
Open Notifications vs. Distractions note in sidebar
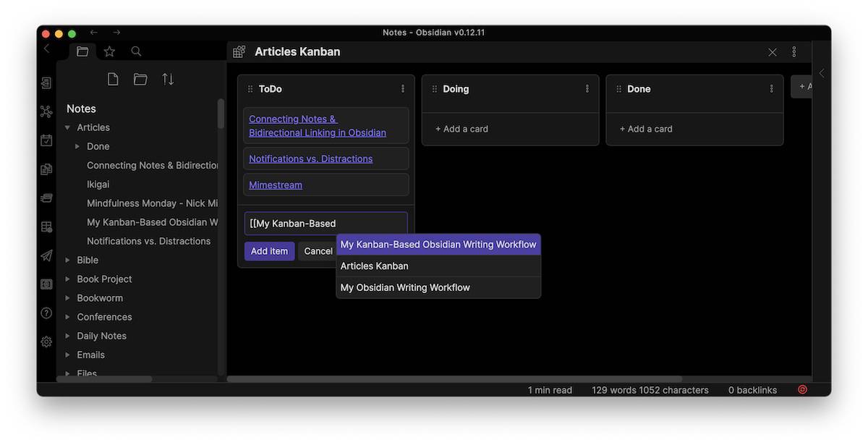point(148,241)
